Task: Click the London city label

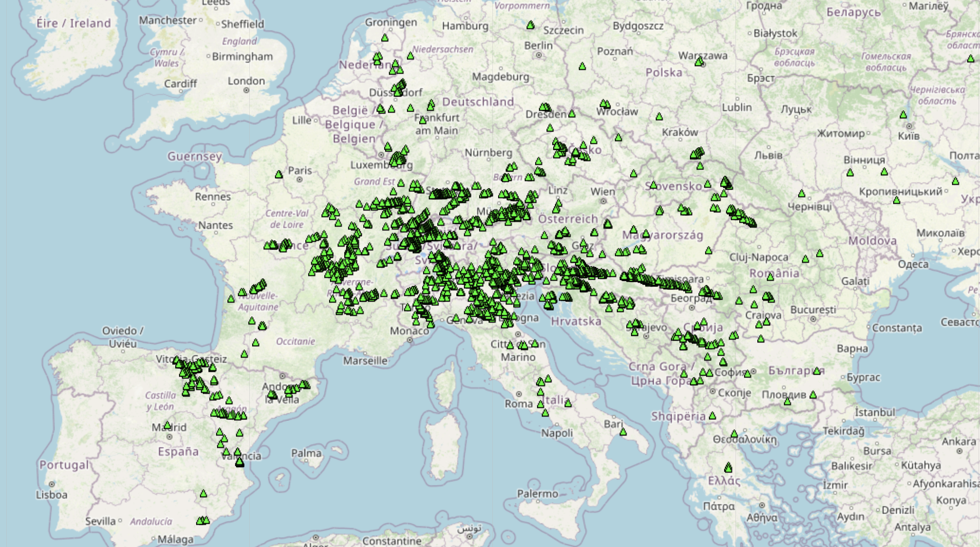Action: 246,81
